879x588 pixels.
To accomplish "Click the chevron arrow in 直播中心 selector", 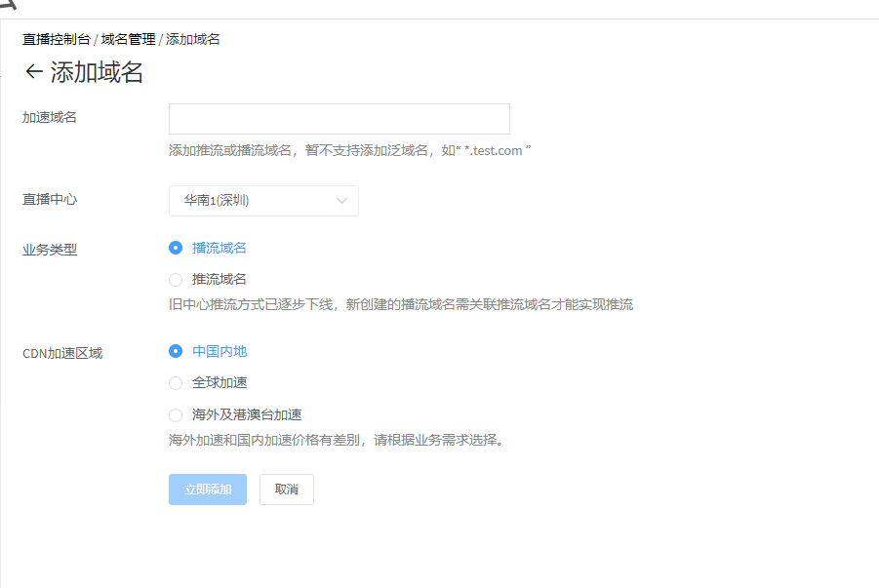I will 341,201.
